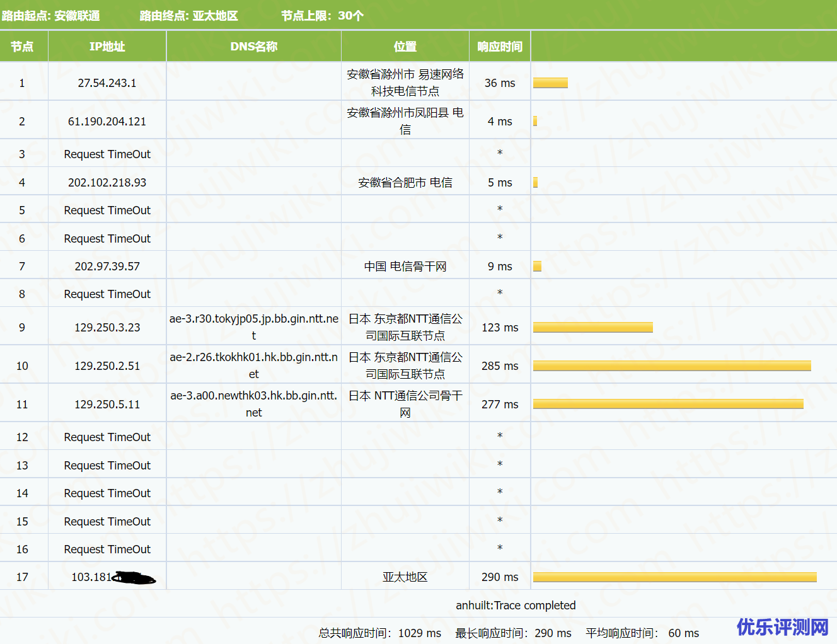The width and height of the screenshot is (837, 644).
Task: Click the anhuilt:Trace completed status text
Action: tap(516, 606)
